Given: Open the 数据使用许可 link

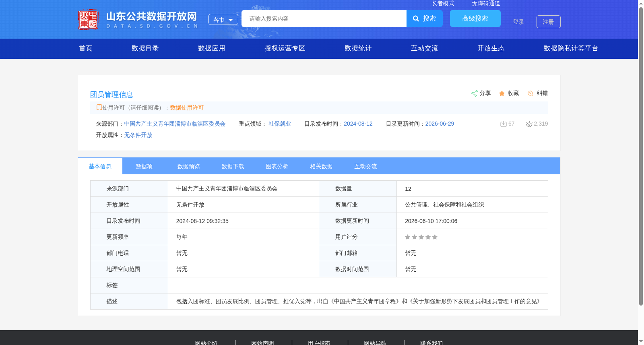Looking at the screenshot, I should 187,107.
